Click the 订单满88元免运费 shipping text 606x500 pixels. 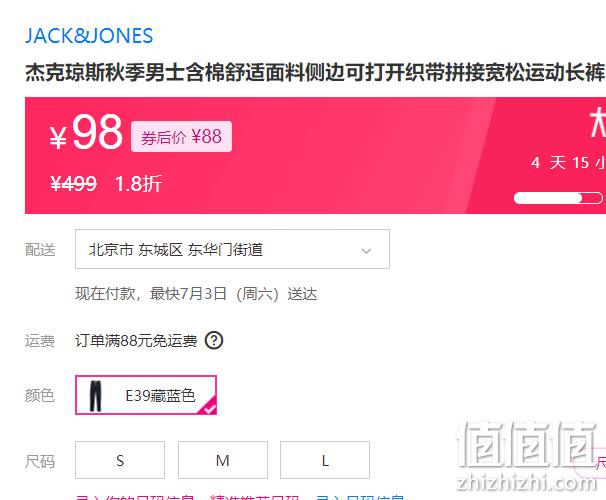136,341
